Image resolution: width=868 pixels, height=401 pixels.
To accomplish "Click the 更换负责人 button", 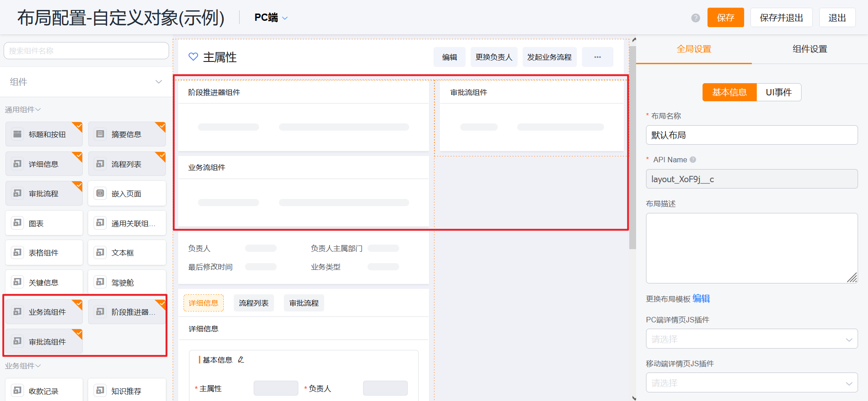I will click(x=494, y=57).
